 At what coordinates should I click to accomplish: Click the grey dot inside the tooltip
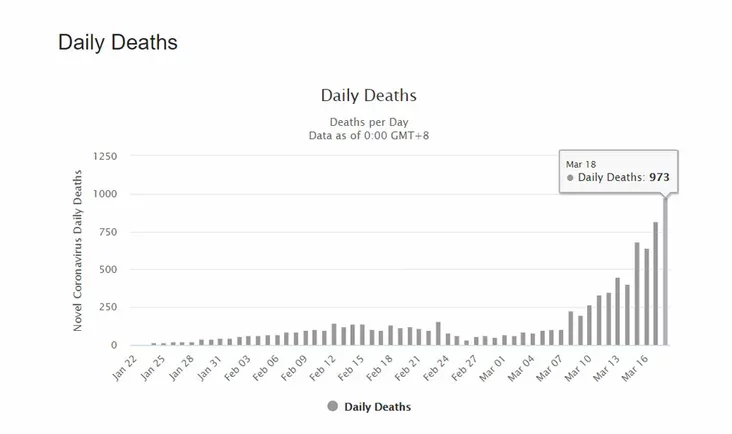pyautogui.click(x=570, y=178)
